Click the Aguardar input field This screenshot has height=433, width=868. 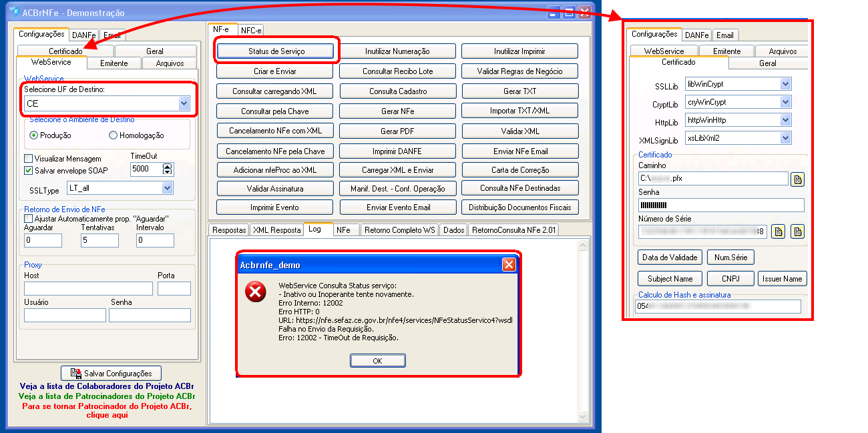click(x=43, y=240)
